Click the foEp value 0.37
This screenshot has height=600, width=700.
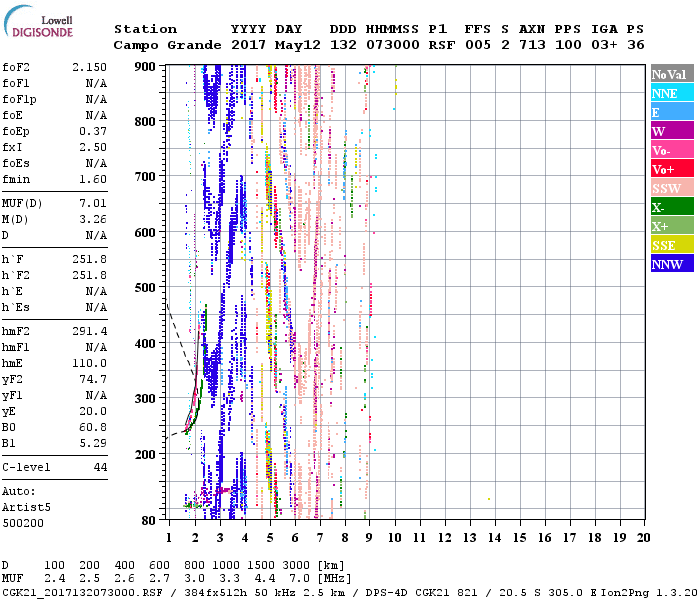tap(93, 131)
